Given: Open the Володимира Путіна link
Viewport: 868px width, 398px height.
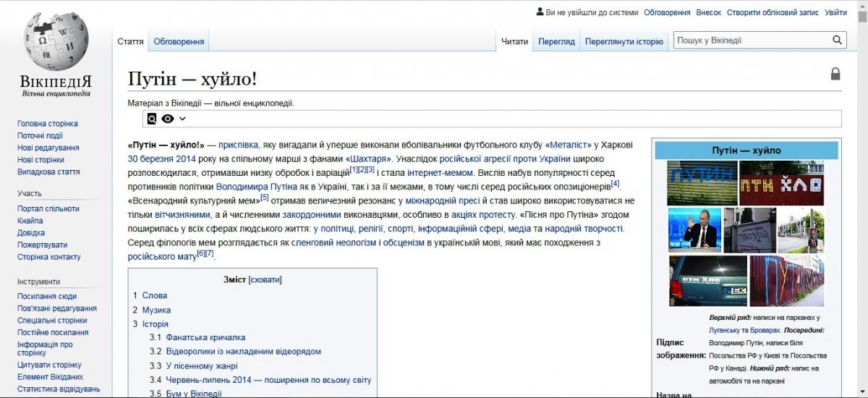Looking at the screenshot, I should point(257,186).
